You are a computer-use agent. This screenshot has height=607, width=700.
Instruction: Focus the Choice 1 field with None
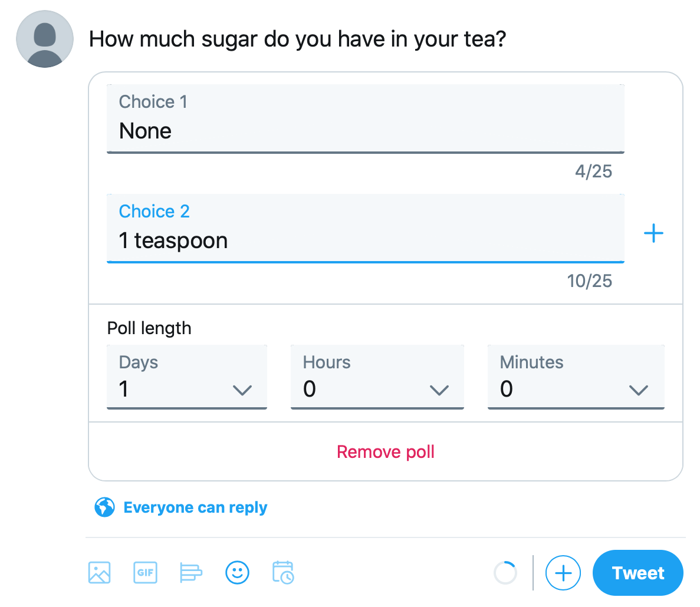point(365,118)
